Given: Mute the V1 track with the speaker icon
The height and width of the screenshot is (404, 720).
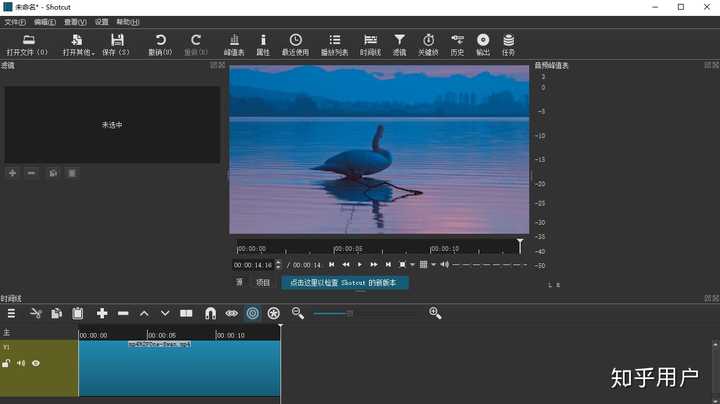Looking at the screenshot, I should [x=21, y=364].
